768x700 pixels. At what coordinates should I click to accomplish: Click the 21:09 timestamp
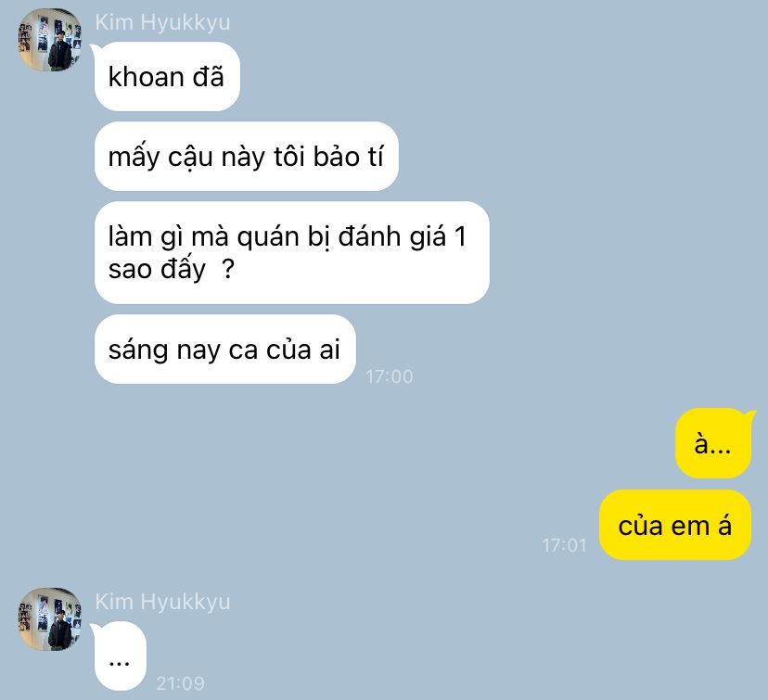[x=180, y=683]
